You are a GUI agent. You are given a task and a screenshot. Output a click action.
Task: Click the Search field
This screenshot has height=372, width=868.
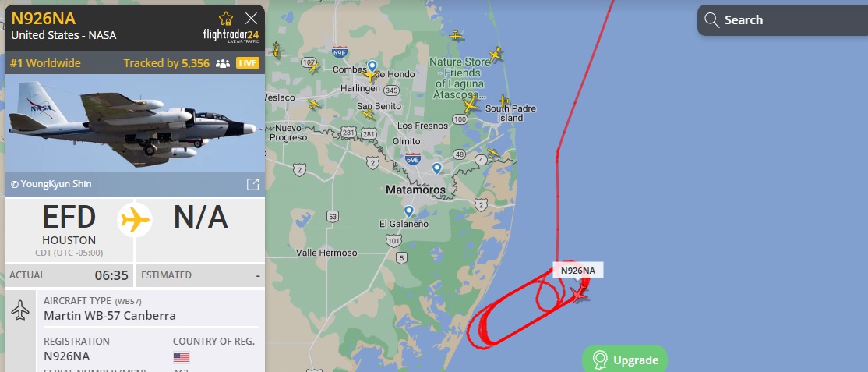pyautogui.click(x=783, y=20)
